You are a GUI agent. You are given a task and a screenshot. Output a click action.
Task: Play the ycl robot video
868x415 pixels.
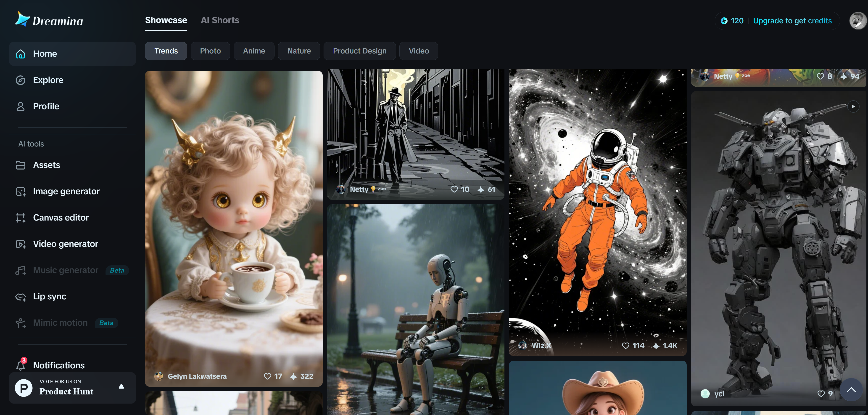tap(853, 106)
